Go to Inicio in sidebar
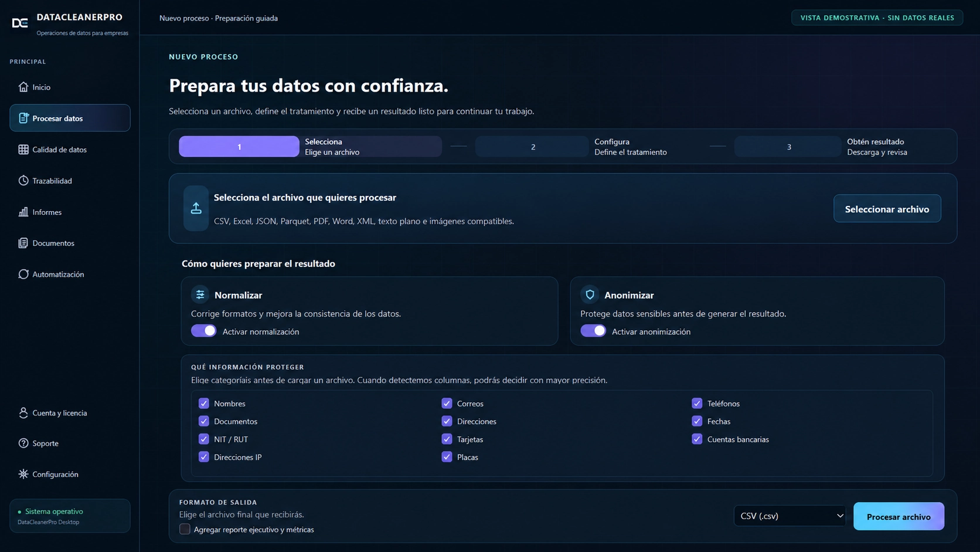 [70, 87]
